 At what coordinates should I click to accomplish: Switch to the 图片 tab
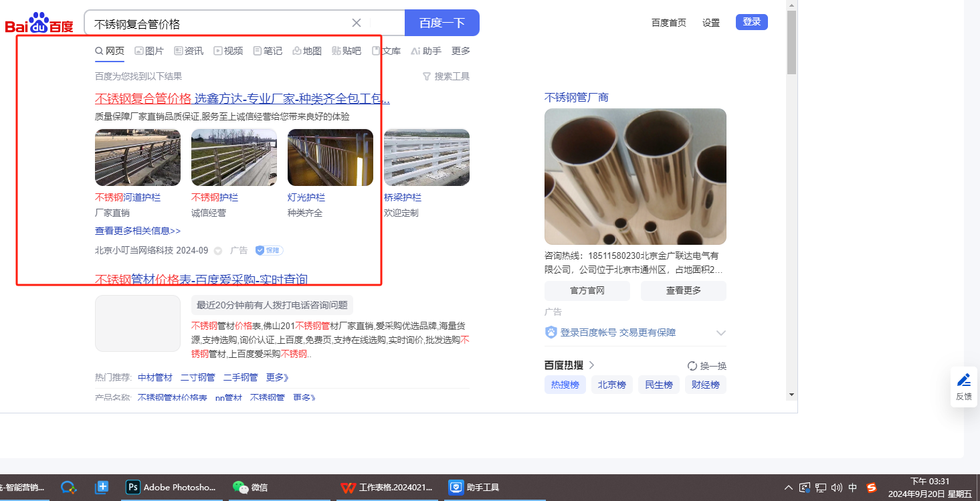point(149,51)
